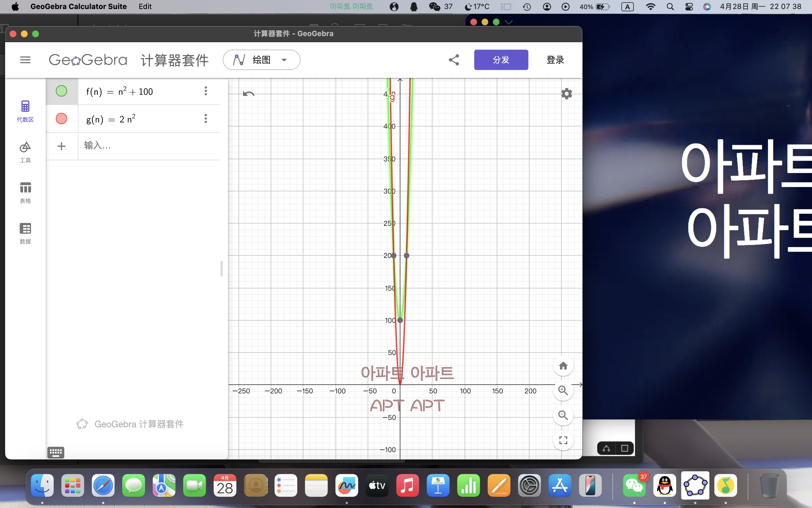Open Calendar from the Dock
Image resolution: width=812 pixels, height=508 pixels.
[225, 485]
